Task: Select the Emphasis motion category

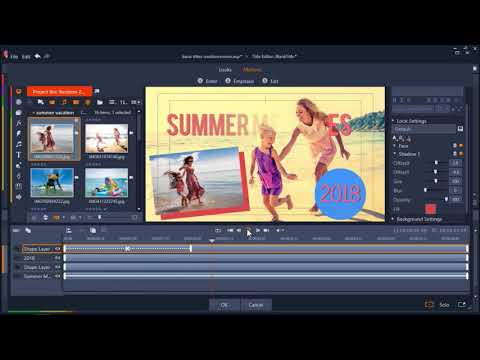Action: 240,81
